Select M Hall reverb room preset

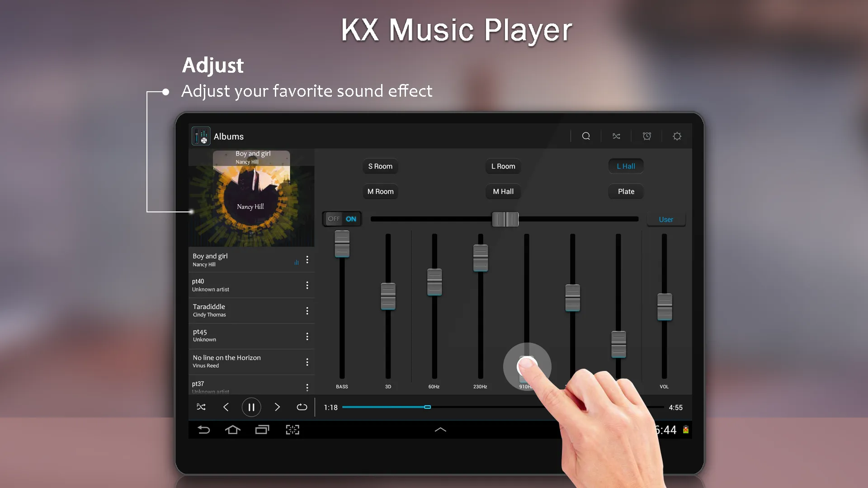tap(503, 191)
